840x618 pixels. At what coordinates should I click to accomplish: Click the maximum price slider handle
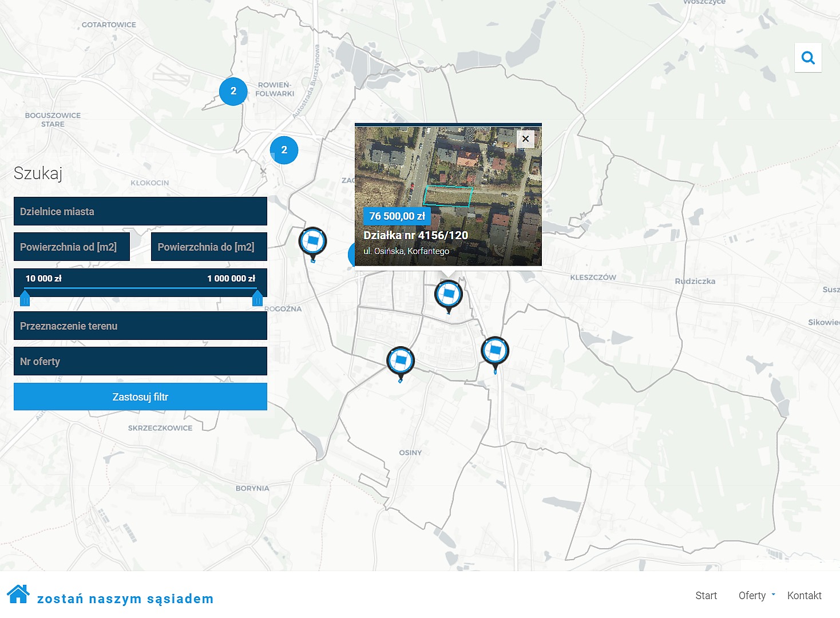(257, 298)
